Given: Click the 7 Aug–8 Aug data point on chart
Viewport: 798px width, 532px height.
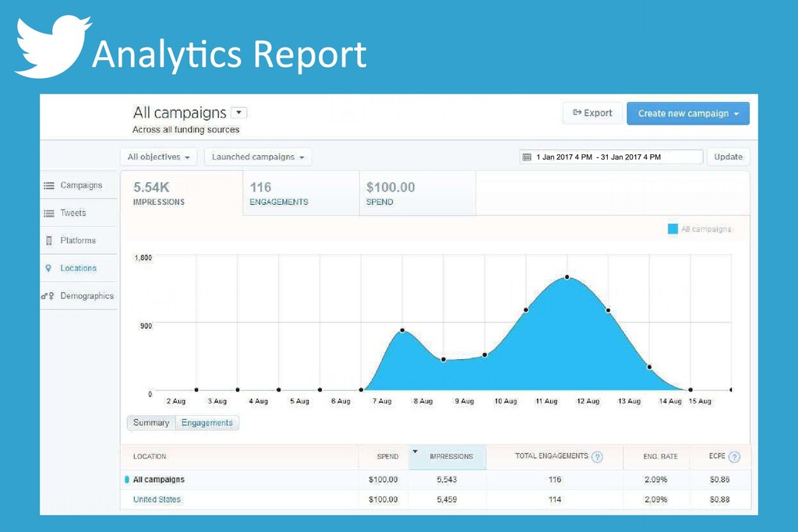Looking at the screenshot, I should [x=403, y=330].
